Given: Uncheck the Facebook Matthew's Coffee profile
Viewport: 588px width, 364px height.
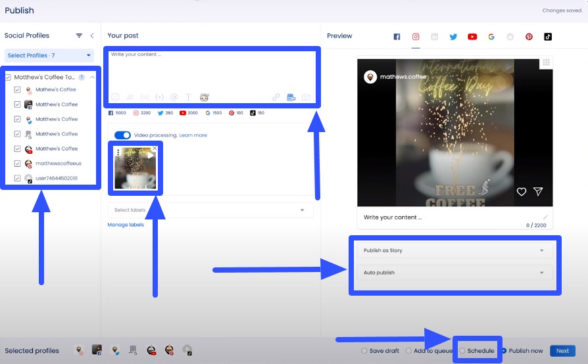Looking at the screenshot, I should click(x=17, y=104).
